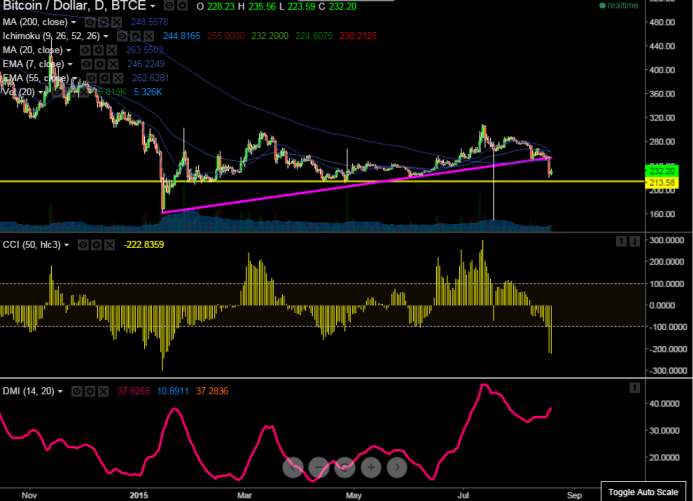Click the green 232.20 price label

[662, 171]
